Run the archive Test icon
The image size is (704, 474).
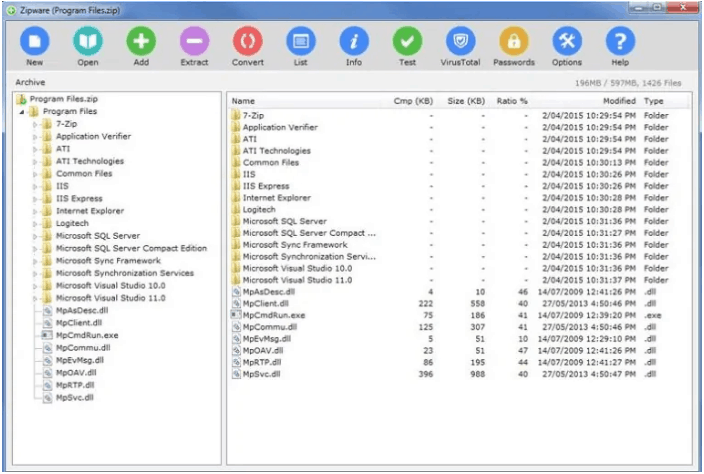click(407, 42)
